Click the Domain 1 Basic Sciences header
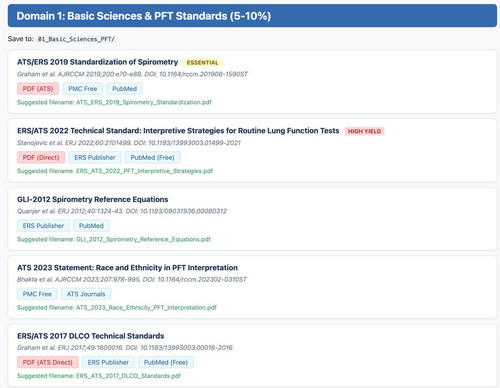The width and height of the screenshot is (500, 388). [x=252, y=16]
